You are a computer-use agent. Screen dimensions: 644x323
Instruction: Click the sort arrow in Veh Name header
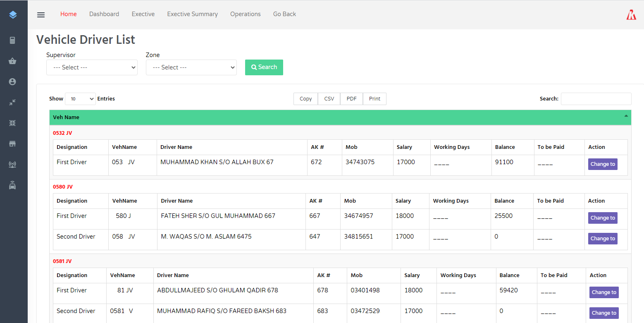pyautogui.click(x=626, y=116)
